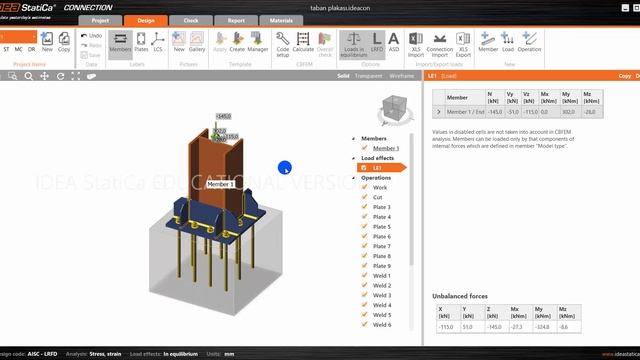Collapse the Members tree group
Screen dimensions: 640x360
pos(353,139)
